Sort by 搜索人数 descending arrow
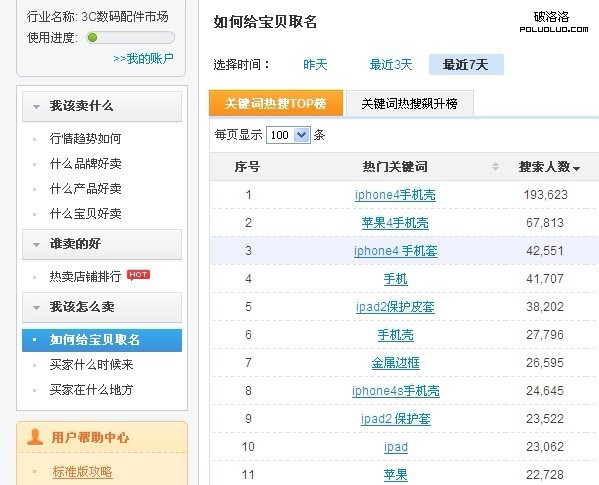 click(x=576, y=168)
